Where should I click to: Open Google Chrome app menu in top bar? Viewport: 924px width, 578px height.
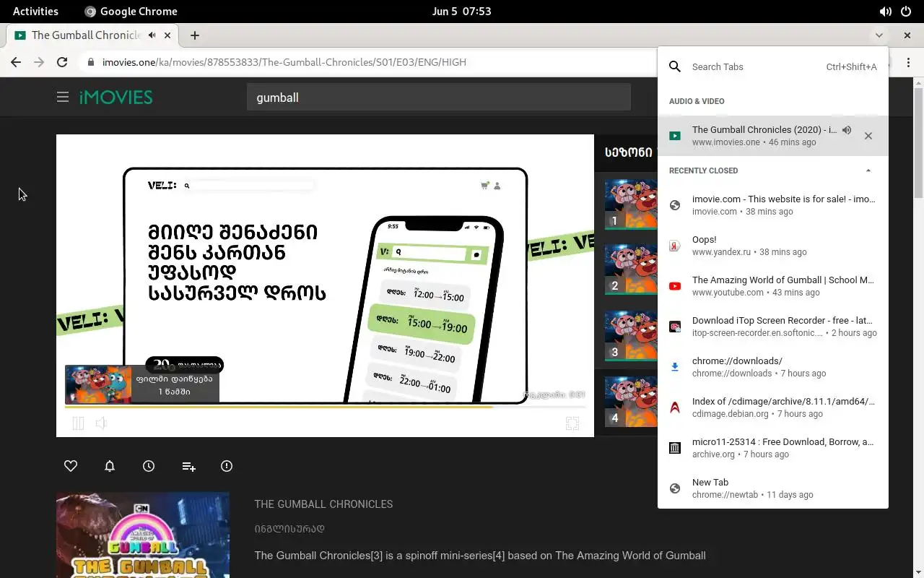[131, 11]
